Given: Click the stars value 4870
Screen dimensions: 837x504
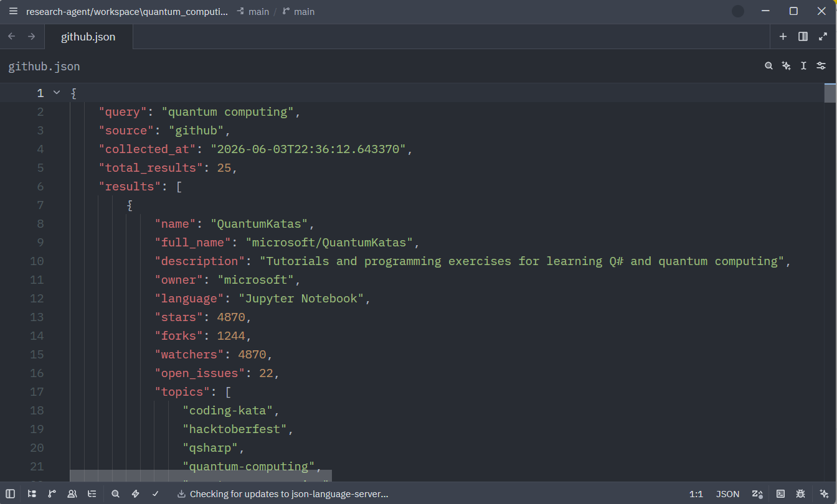Looking at the screenshot, I should click(x=231, y=317).
